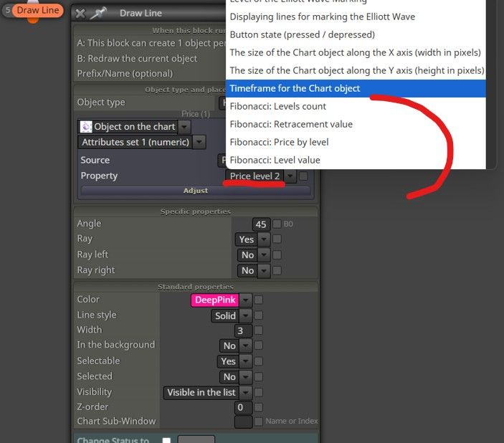
Task: Choose Fibonacci: Levels count
Action: tap(356, 106)
